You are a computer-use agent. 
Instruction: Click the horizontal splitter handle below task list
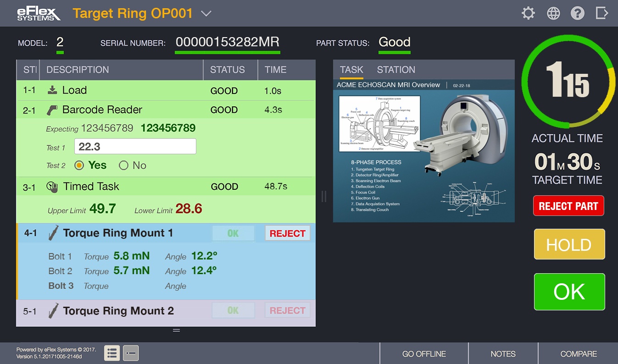[176, 330]
